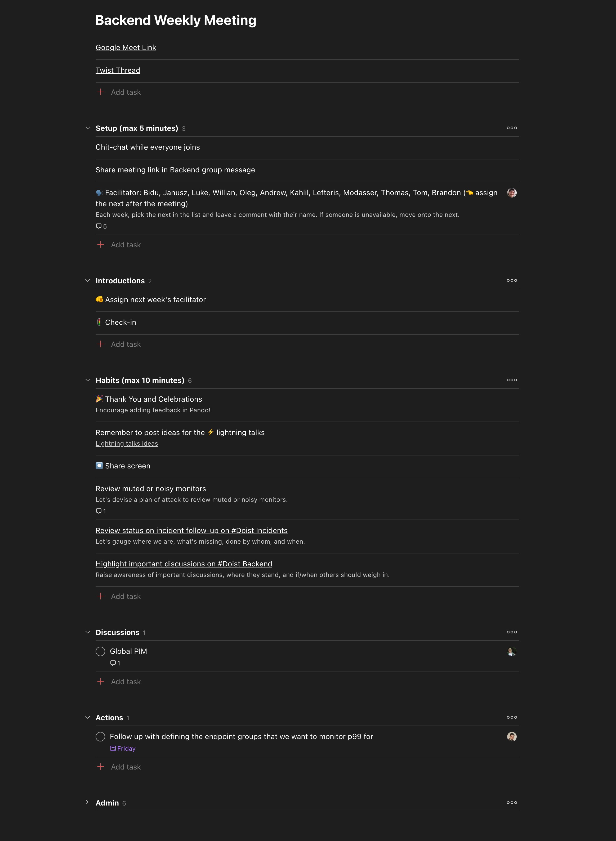Open comments on Review muted monitors task
Screen dimensions: 616x841
(101, 511)
